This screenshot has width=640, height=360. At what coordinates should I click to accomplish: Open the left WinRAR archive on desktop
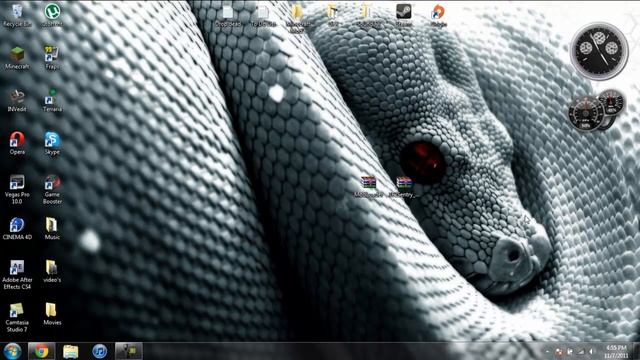pyautogui.click(x=368, y=187)
